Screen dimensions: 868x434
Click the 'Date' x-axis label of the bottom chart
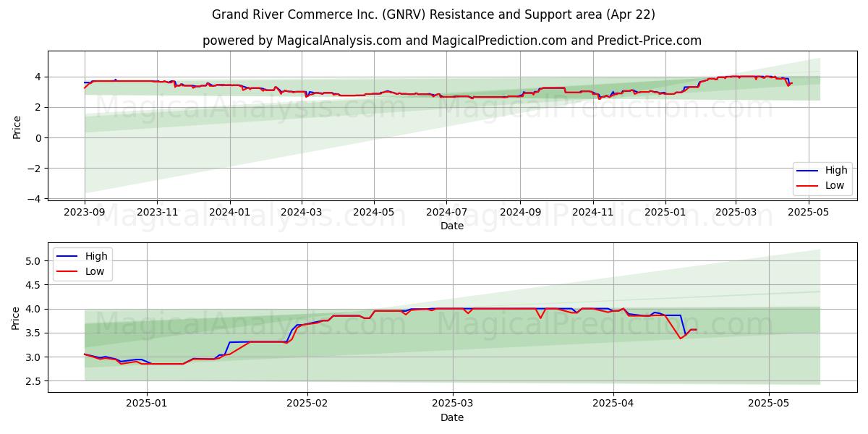452,417
